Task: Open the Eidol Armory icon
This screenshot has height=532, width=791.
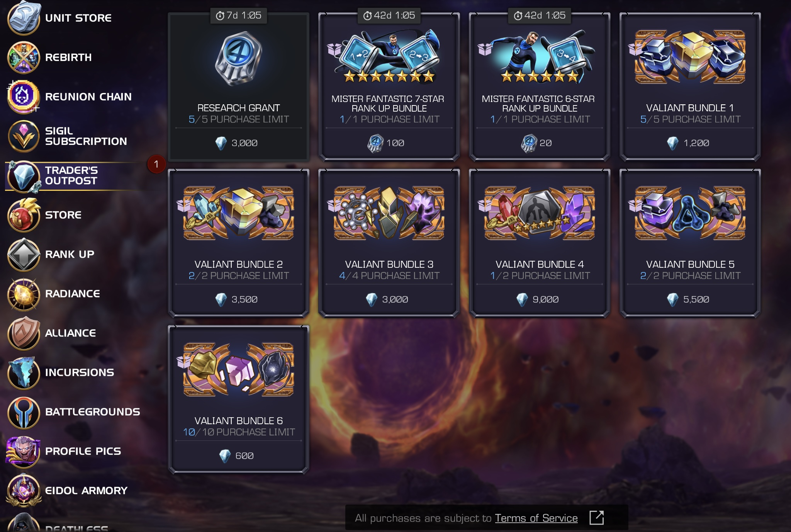Action: tap(24, 491)
